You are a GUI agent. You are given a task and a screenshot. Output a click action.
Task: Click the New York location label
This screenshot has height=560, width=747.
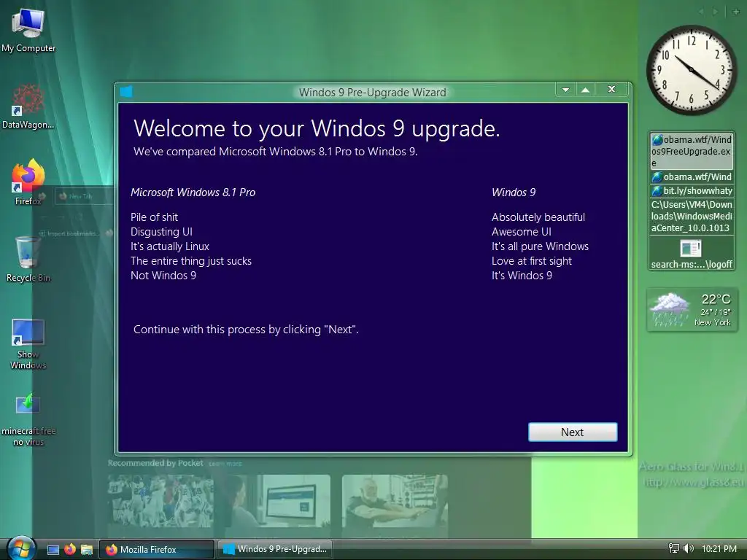tap(712, 322)
